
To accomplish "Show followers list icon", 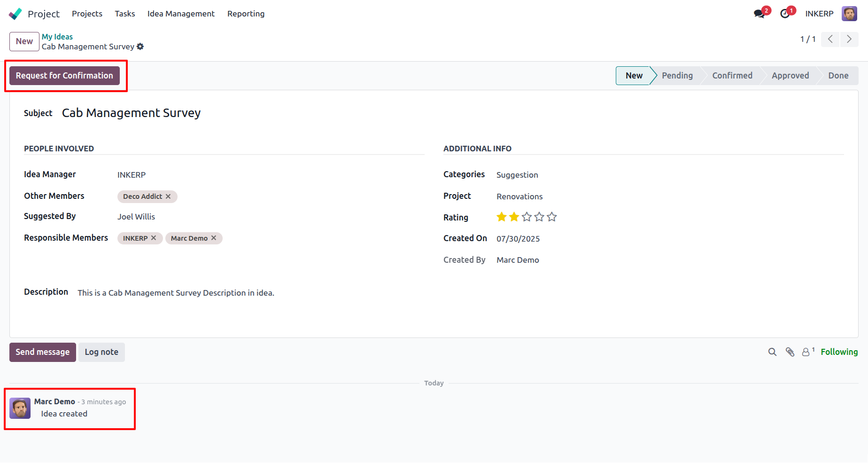I will (x=807, y=352).
